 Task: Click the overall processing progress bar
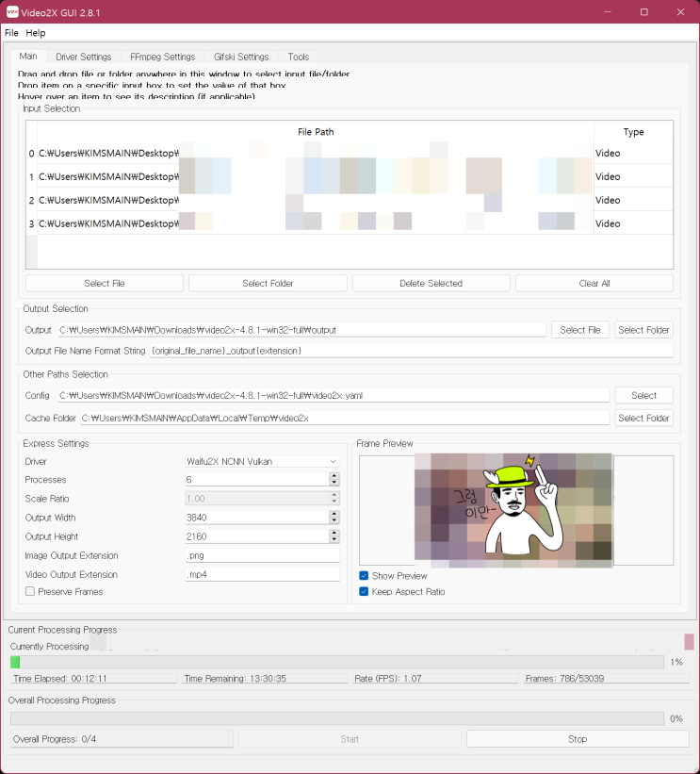coord(337,718)
